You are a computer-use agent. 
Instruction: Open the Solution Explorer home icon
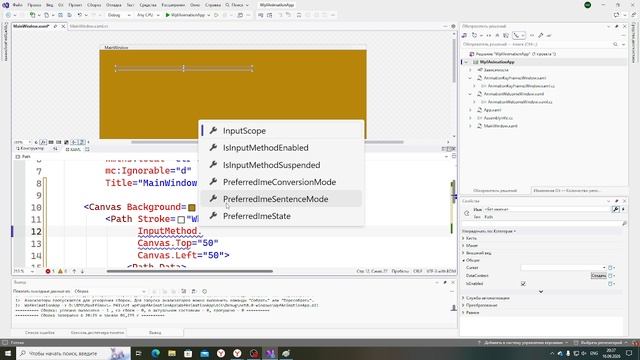pyautogui.click(x=464, y=36)
